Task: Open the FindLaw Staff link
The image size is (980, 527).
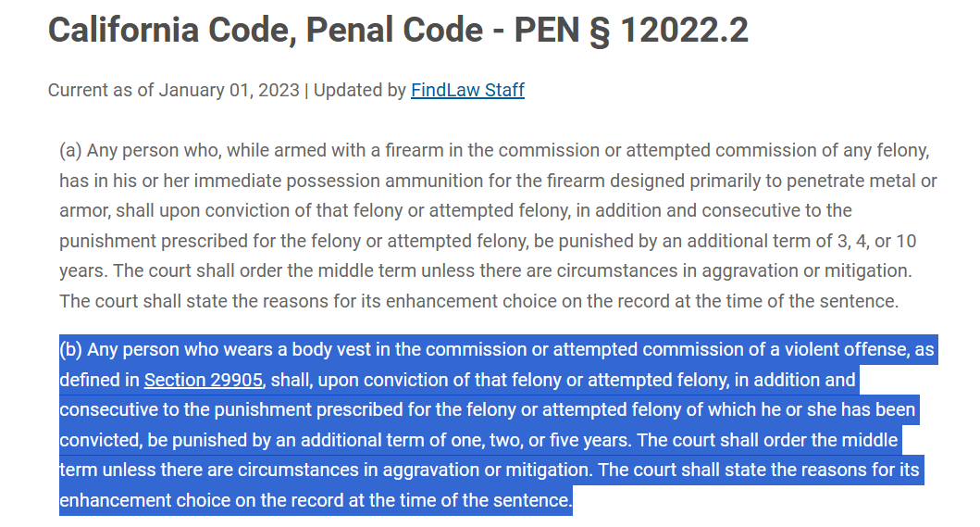Action: (467, 90)
